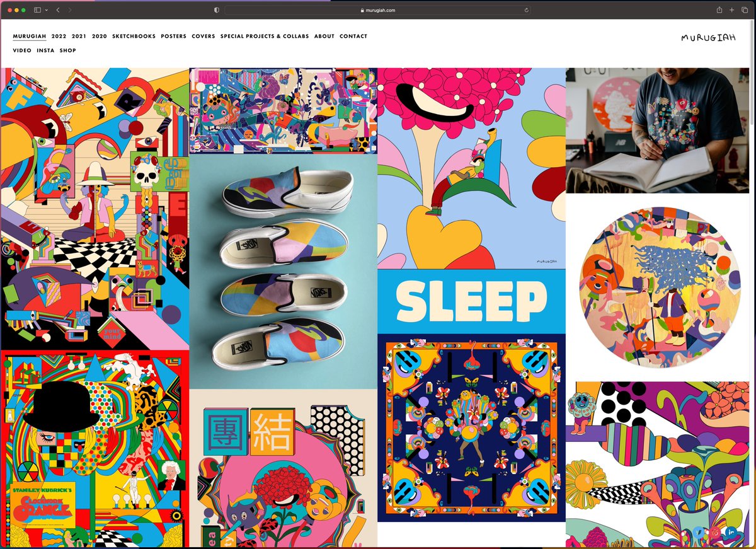The width and height of the screenshot is (756, 549).
Task: Open the Vans slip-on shoes image
Action: [283, 272]
